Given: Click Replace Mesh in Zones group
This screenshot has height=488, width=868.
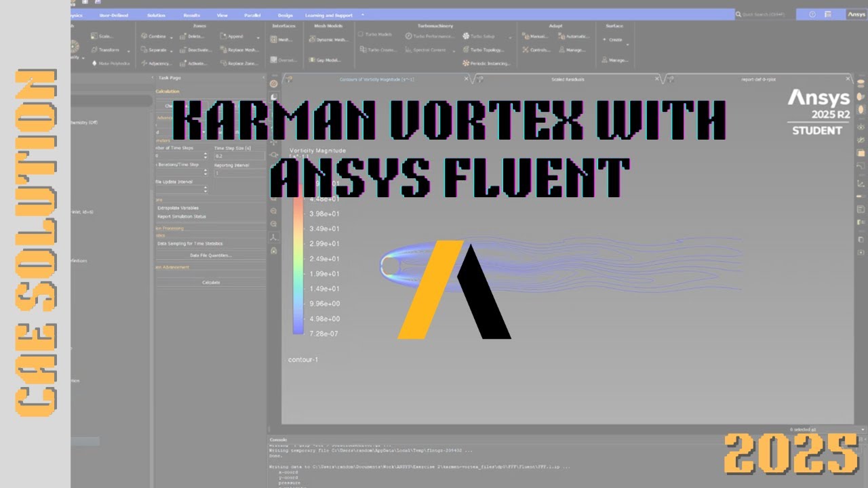Looking at the screenshot, I should tap(239, 50).
